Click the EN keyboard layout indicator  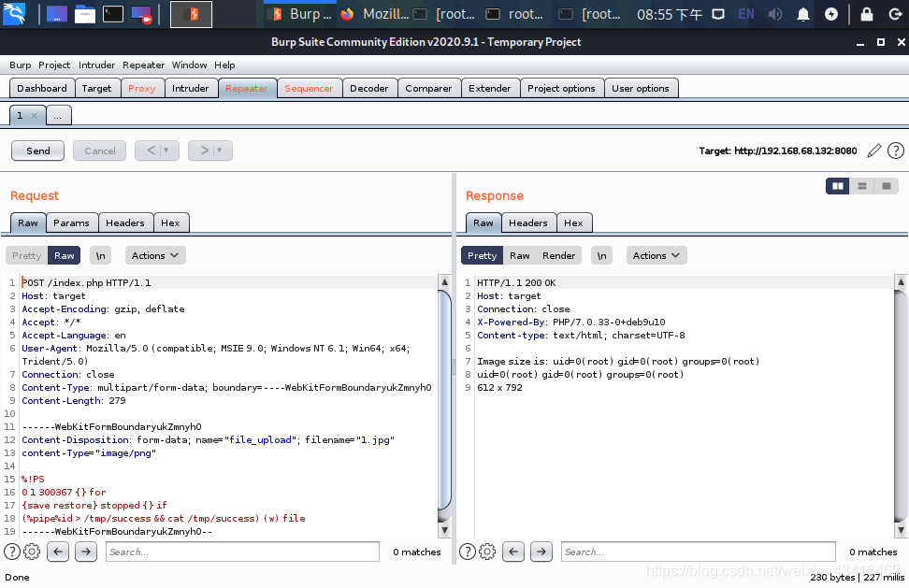[746, 14]
